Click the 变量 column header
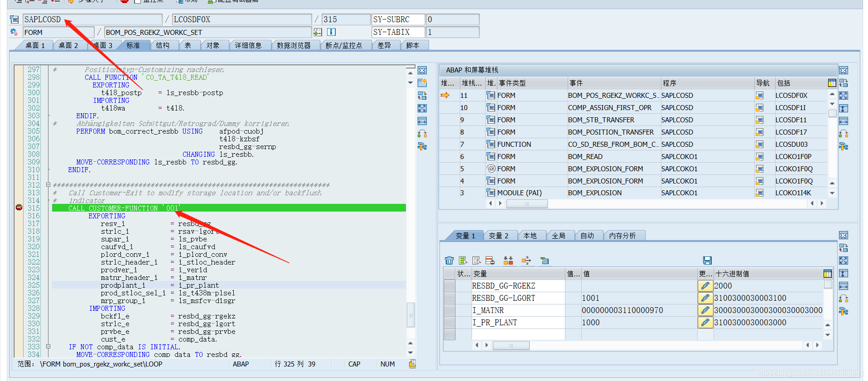 [x=518, y=274]
